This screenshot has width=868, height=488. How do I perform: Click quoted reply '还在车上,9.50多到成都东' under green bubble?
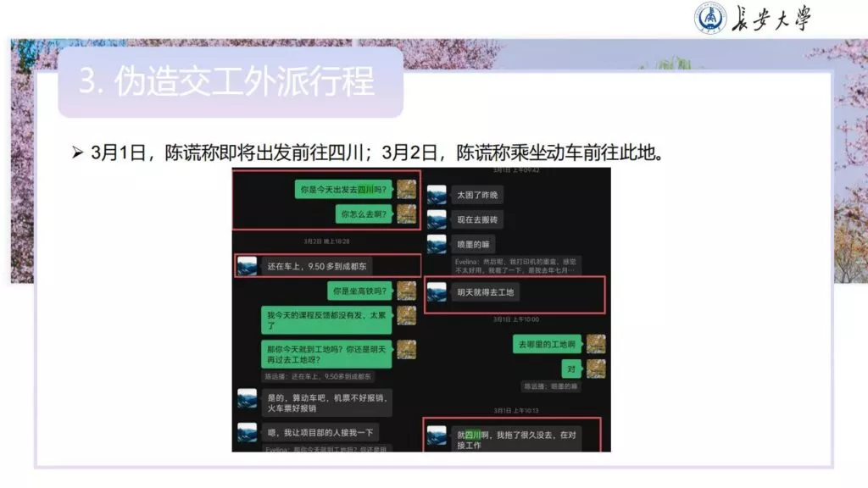315,375
